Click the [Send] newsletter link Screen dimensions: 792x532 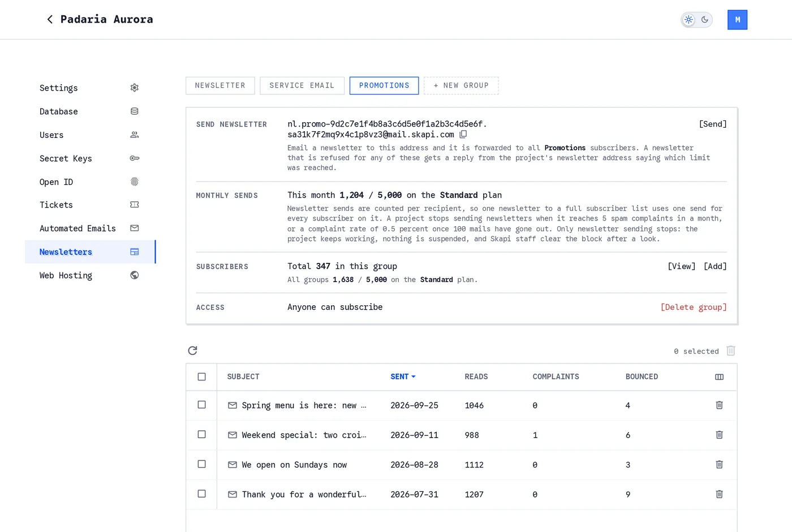pos(713,124)
